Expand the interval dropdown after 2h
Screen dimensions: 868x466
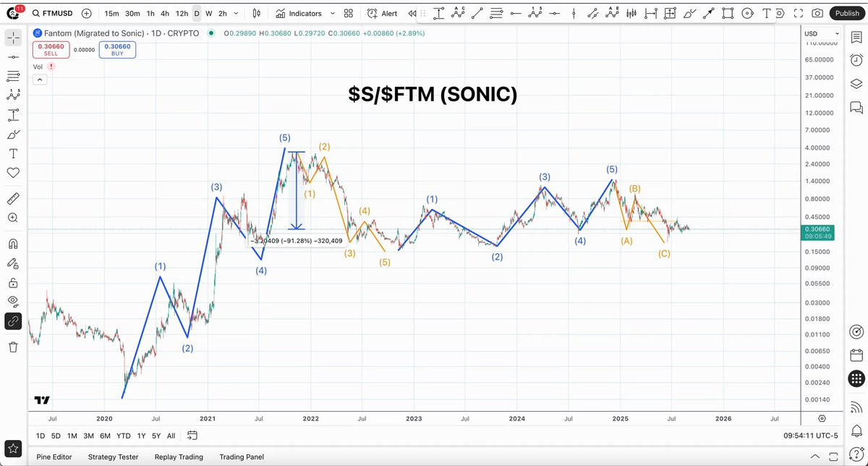click(237, 13)
